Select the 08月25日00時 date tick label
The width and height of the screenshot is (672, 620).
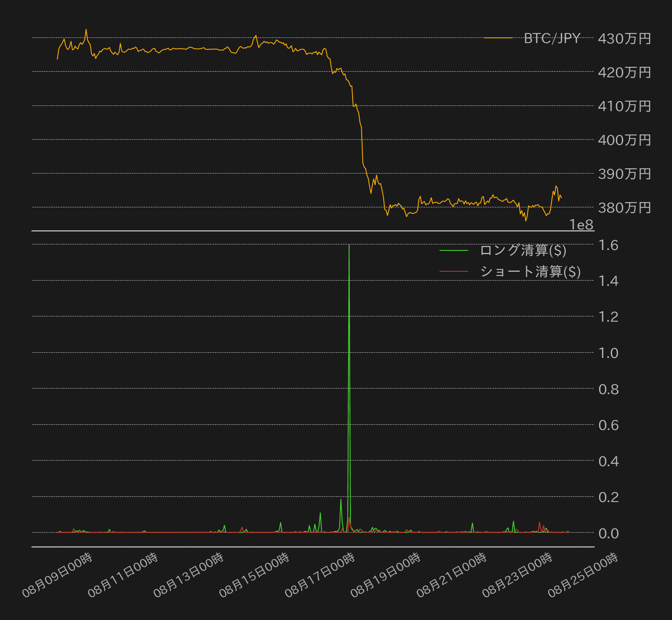point(583,575)
